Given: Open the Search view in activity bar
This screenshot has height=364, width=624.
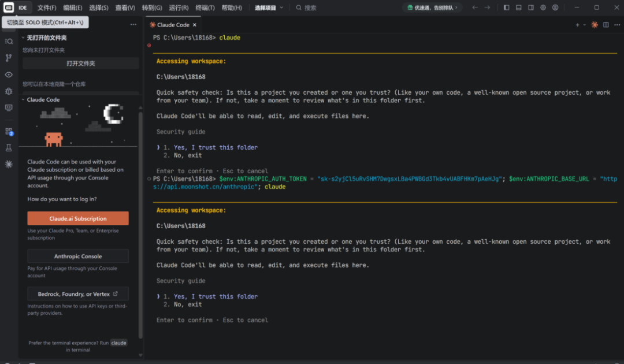Looking at the screenshot, I should 9,42.
